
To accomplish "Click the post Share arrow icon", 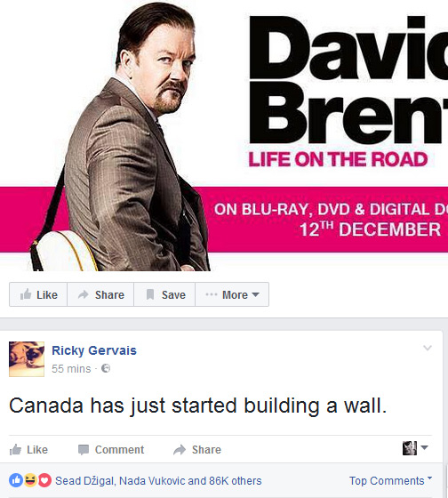I will click(180, 450).
